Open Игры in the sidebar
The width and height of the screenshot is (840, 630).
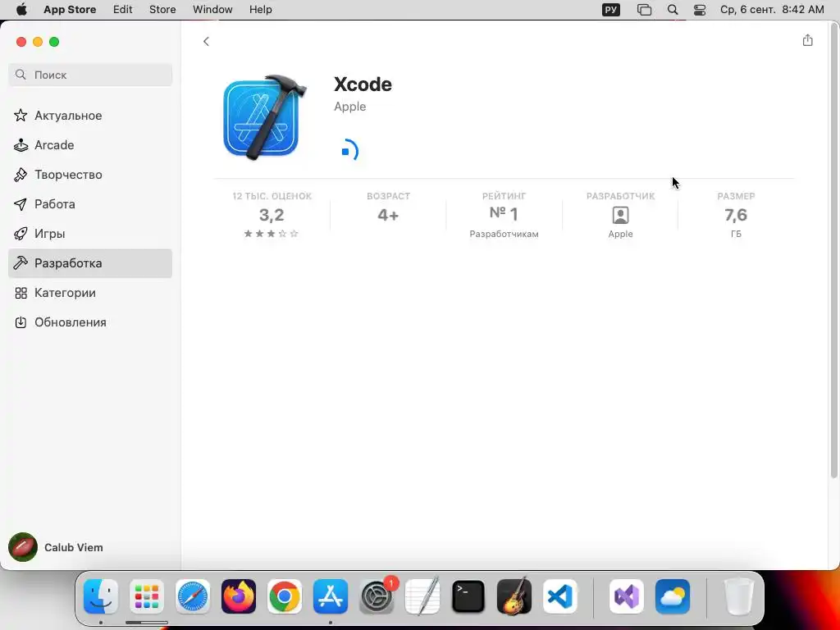[90, 233]
